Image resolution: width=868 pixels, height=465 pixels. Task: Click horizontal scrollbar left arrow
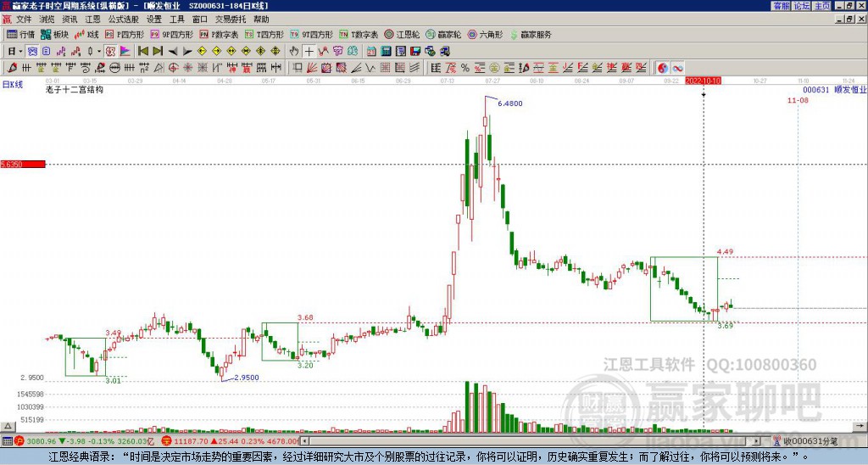point(305,441)
